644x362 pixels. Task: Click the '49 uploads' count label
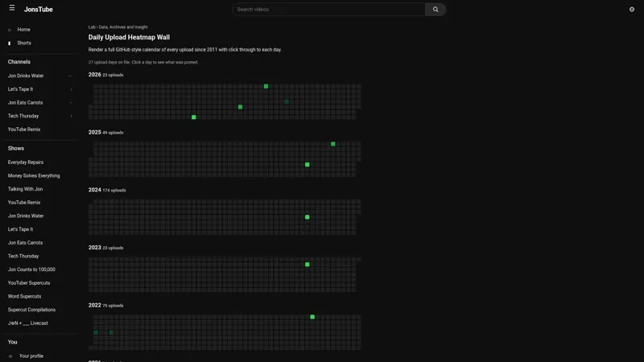tap(113, 133)
